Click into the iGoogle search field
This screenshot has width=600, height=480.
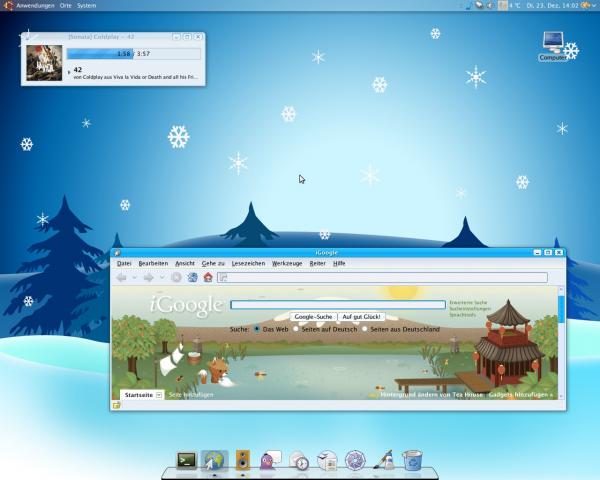337,305
